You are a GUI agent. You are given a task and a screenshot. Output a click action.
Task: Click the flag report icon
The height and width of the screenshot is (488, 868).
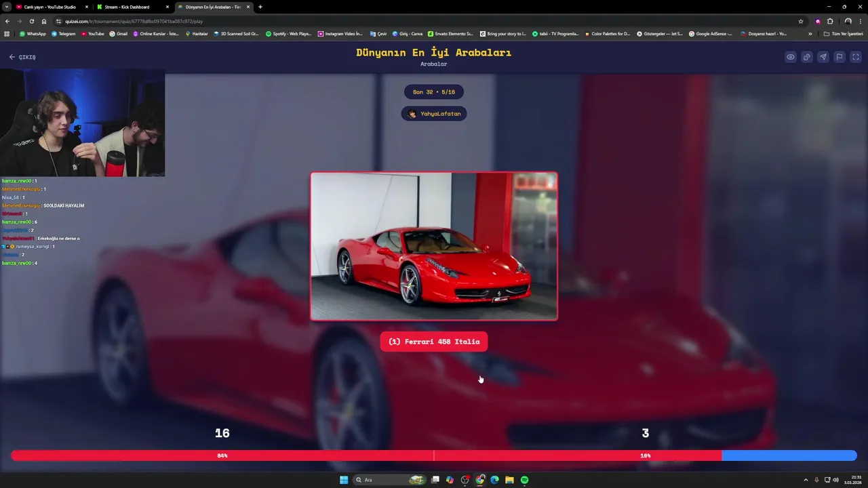pyautogui.click(x=840, y=57)
